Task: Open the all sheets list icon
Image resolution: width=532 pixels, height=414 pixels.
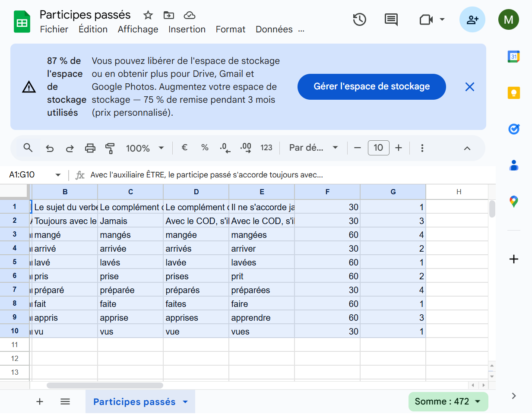Action: [65, 402]
